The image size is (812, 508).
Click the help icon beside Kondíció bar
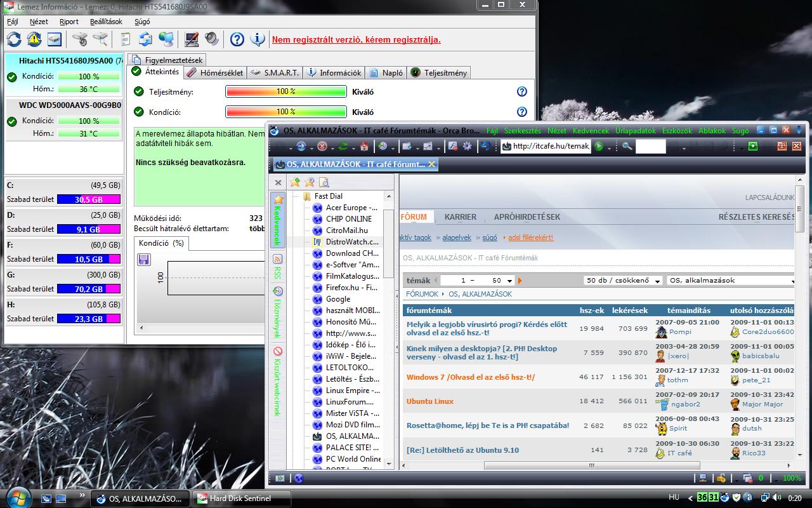pyautogui.click(x=522, y=112)
